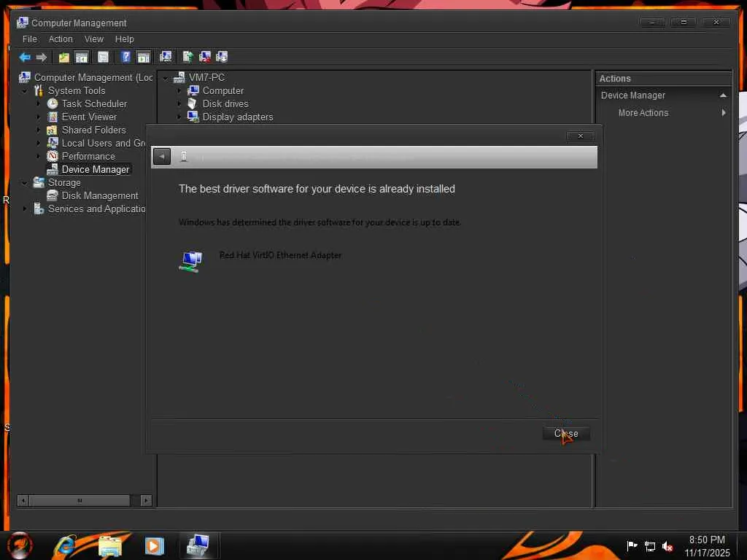Click More Actions in Actions pane
Image resolution: width=747 pixels, height=560 pixels.
coord(643,113)
